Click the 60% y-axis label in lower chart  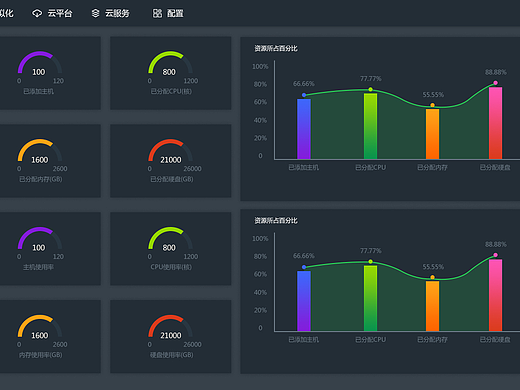[260, 274]
